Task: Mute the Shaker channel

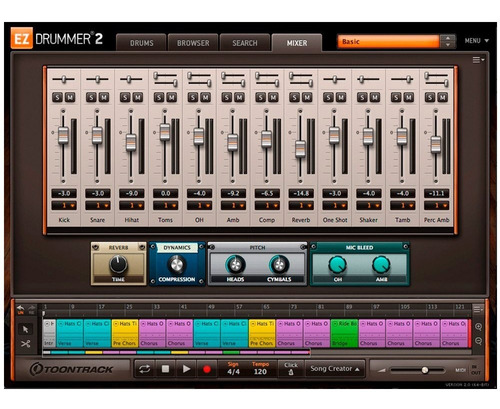Action: (x=375, y=97)
